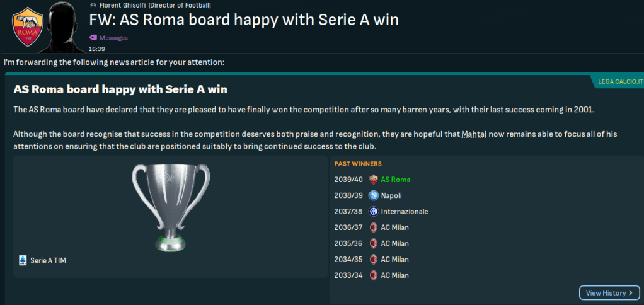The width and height of the screenshot is (644, 305).
Task: Click the Napoli crest in past winners
Action: (x=373, y=195)
